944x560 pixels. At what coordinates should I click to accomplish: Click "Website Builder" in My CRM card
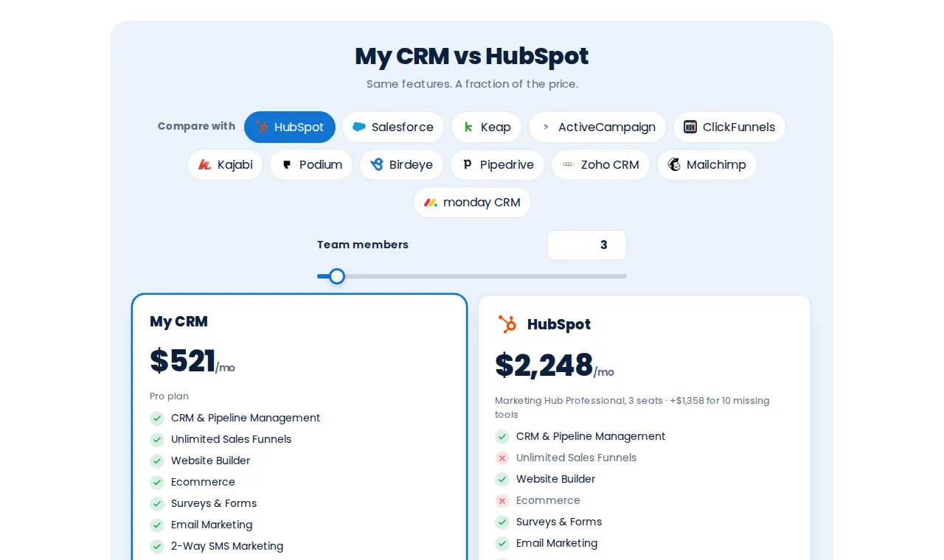[210, 461]
